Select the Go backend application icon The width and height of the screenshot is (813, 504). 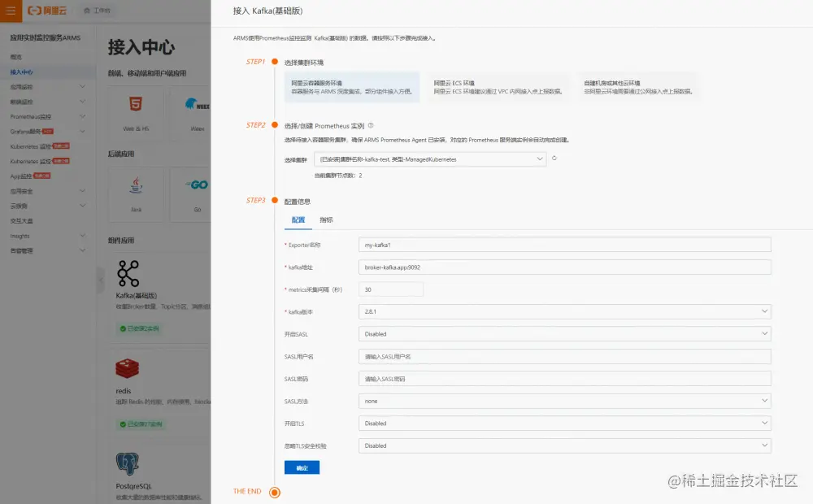(197, 185)
